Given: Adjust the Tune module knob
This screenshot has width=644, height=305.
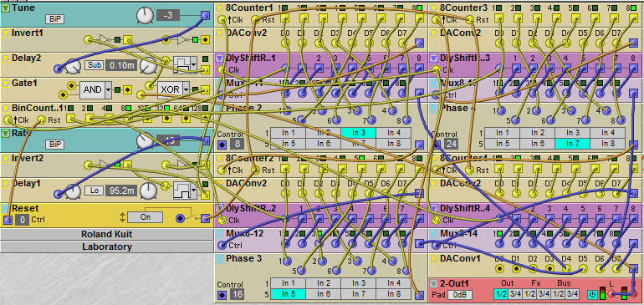Looking at the screenshot, I should pyautogui.click(x=145, y=16).
